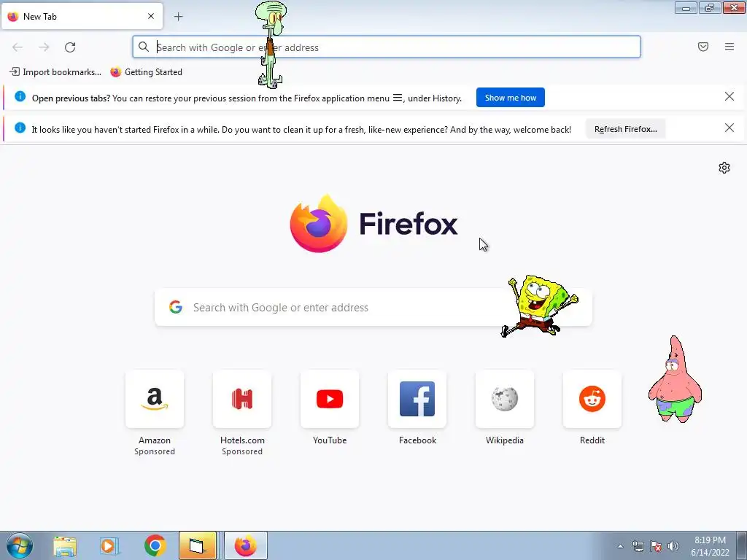Click the page's Google search box
The width and height of the screenshot is (747, 560).
373,307
